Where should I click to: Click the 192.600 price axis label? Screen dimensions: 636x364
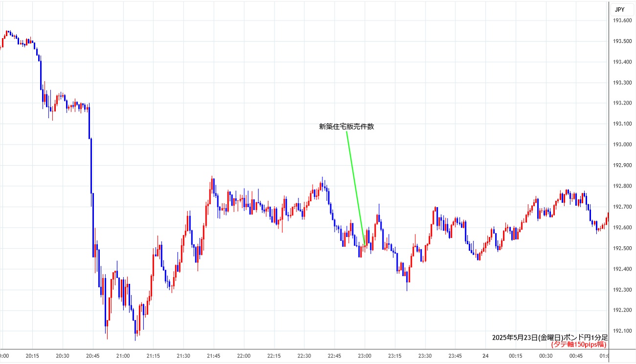tap(622, 228)
